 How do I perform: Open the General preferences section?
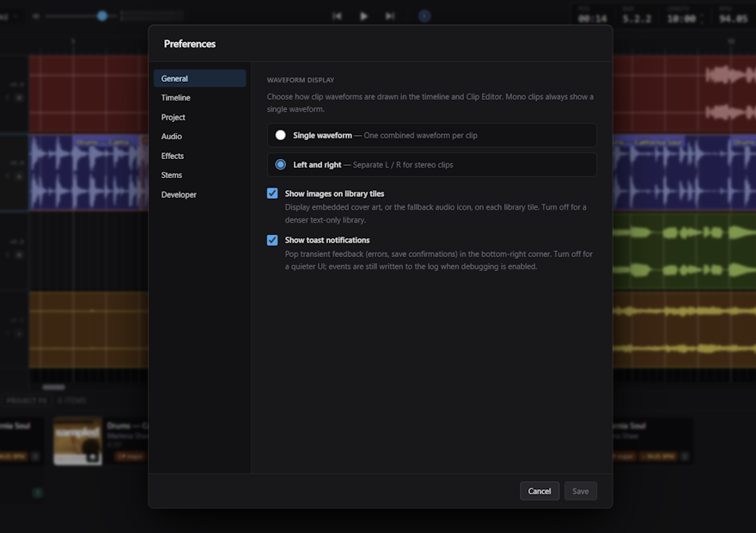tap(199, 78)
